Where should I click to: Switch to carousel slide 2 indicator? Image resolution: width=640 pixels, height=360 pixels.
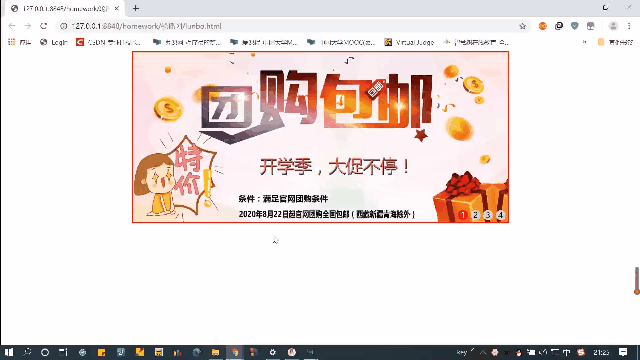[476, 215]
